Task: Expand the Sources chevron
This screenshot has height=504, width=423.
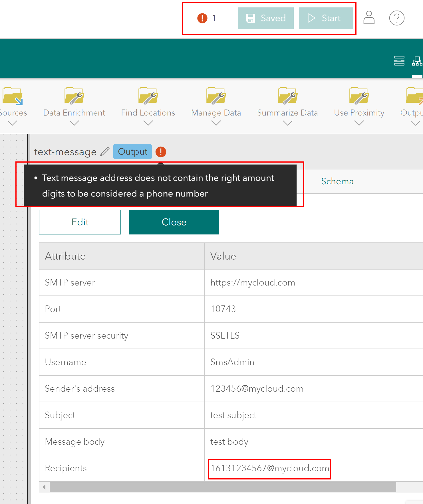Action: coord(12,123)
